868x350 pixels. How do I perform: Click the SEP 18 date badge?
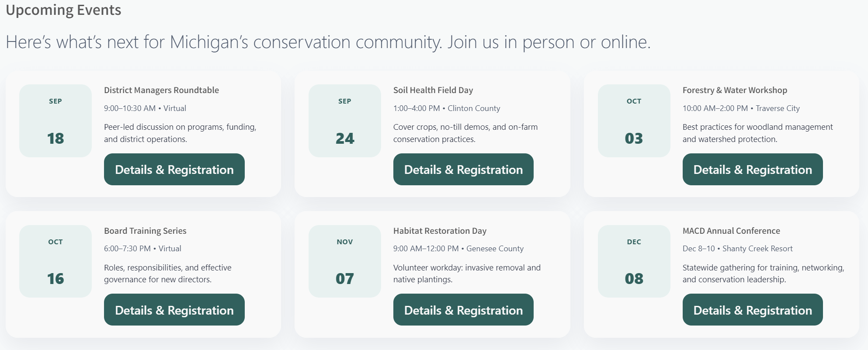tap(56, 121)
